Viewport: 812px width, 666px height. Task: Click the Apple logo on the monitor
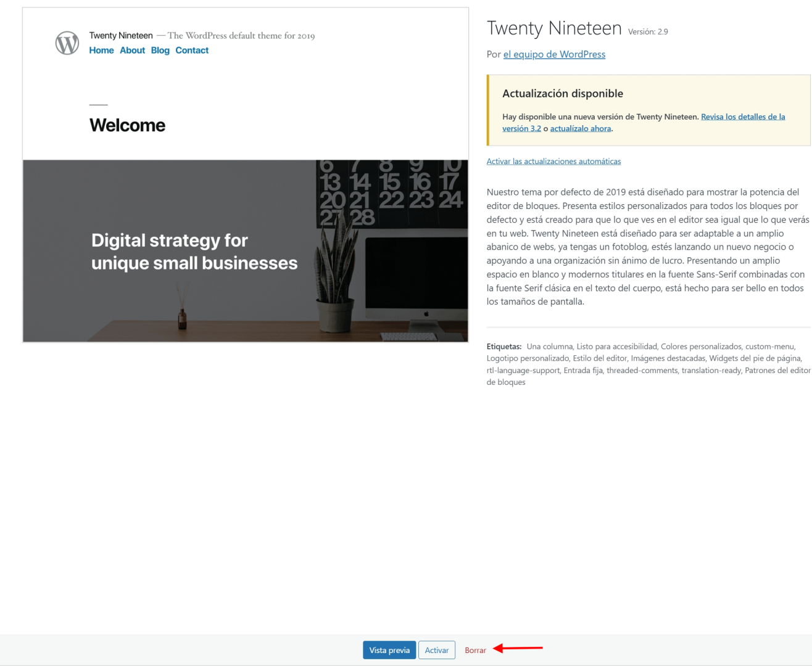pos(426,314)
